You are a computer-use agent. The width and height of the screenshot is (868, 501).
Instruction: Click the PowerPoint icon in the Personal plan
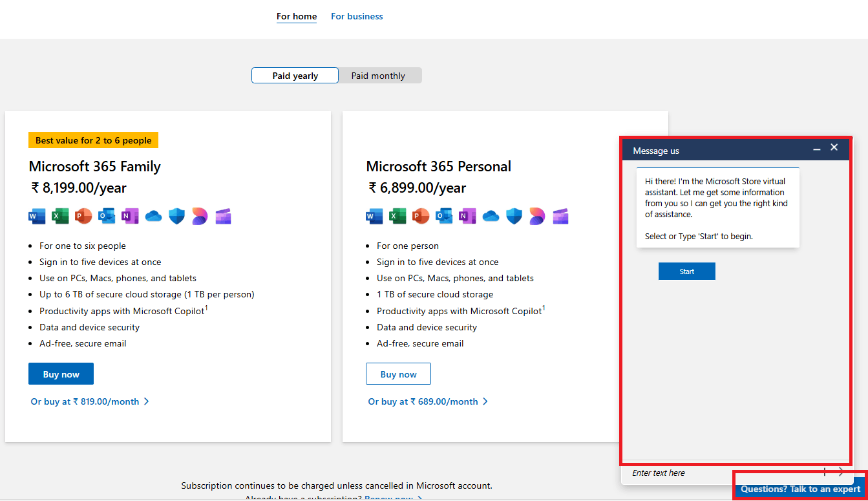pos(421,217)
